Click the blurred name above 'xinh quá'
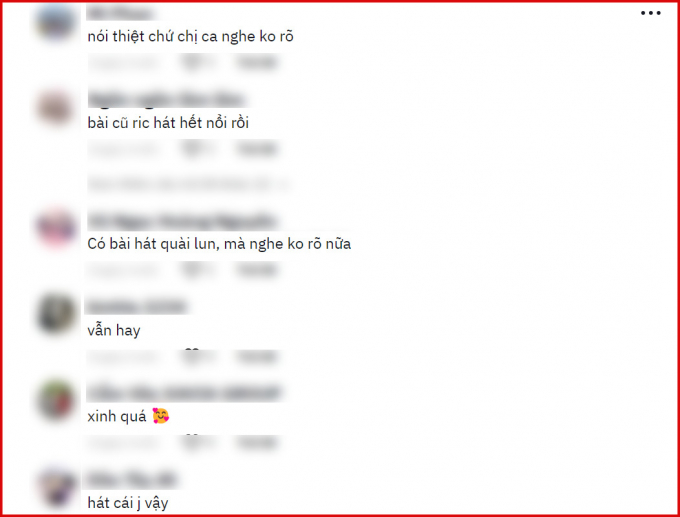This screenshot has height=517, width=680. [184, 393]
